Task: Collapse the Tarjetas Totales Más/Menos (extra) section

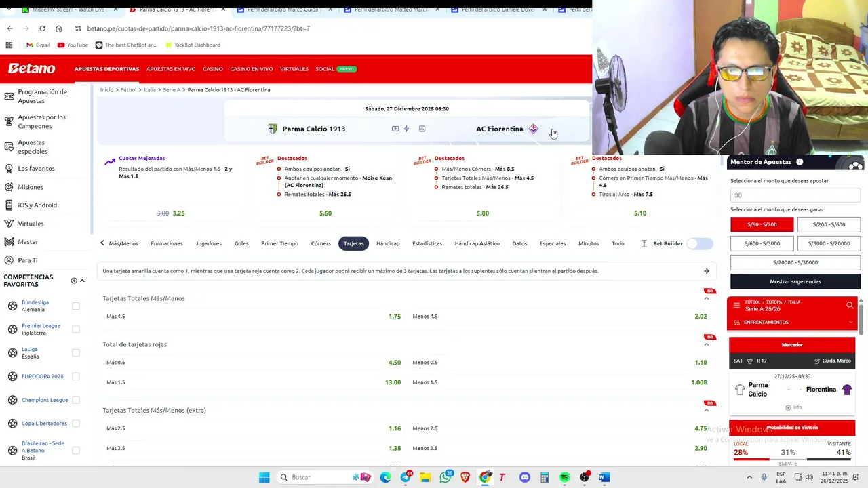Action: (x=706, y=410)
